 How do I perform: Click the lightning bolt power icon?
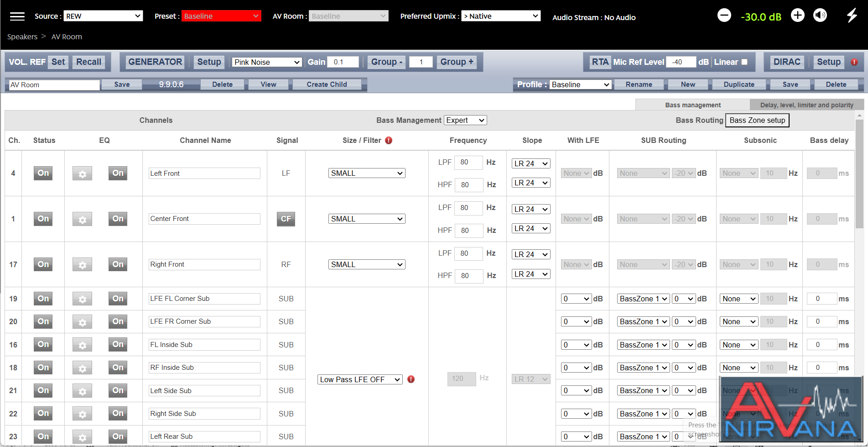(x=852, y=16)
